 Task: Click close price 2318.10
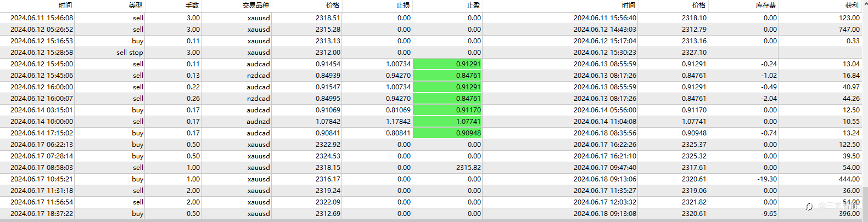click(695, 18)
